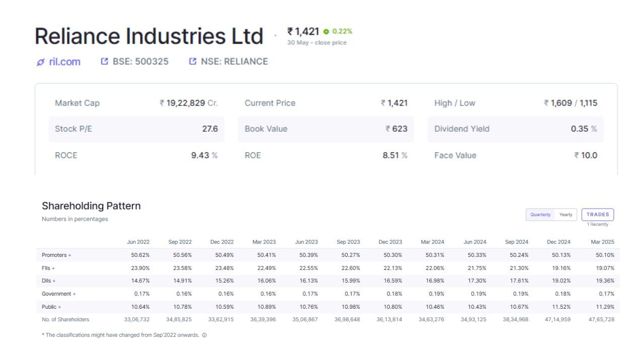Click the 1 Recently label under TRADES
The height and width of the screenshot is (362, 644).
pos(598,224)
